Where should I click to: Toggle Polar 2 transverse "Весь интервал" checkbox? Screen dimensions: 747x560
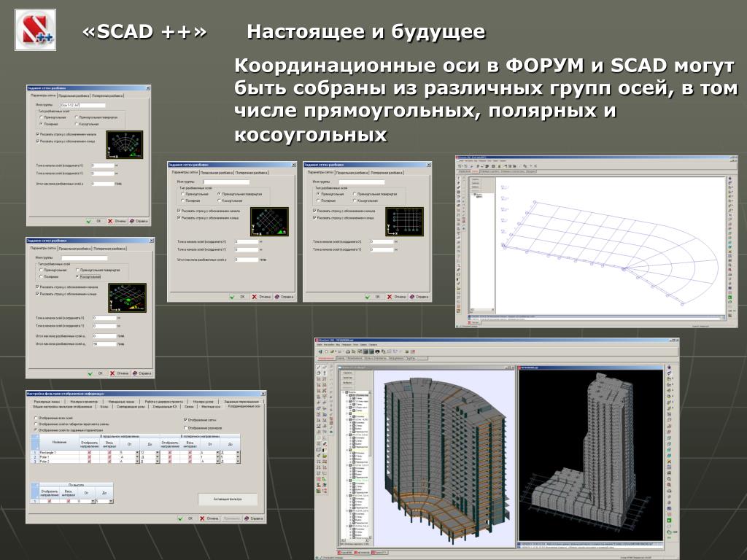coord(190,462)
